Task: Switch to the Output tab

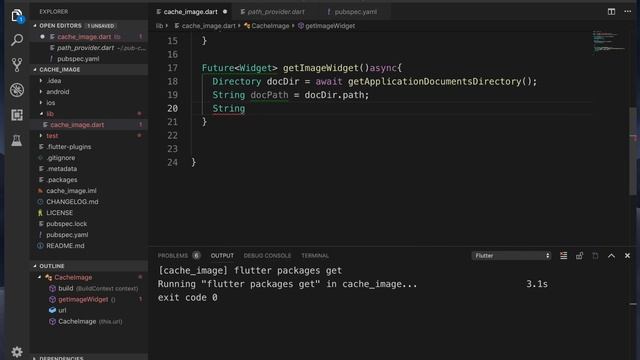Action: 222,256
